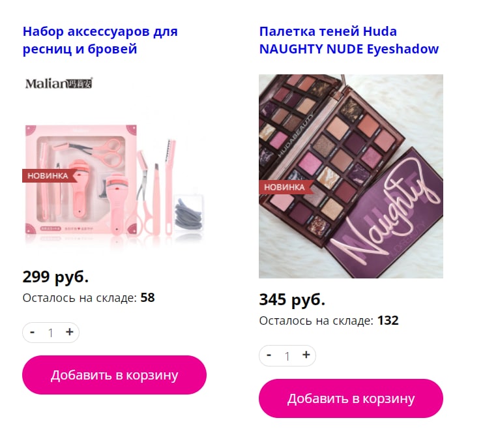Add Huda Naughty Nude palette to cart

(x=351, y=398)
